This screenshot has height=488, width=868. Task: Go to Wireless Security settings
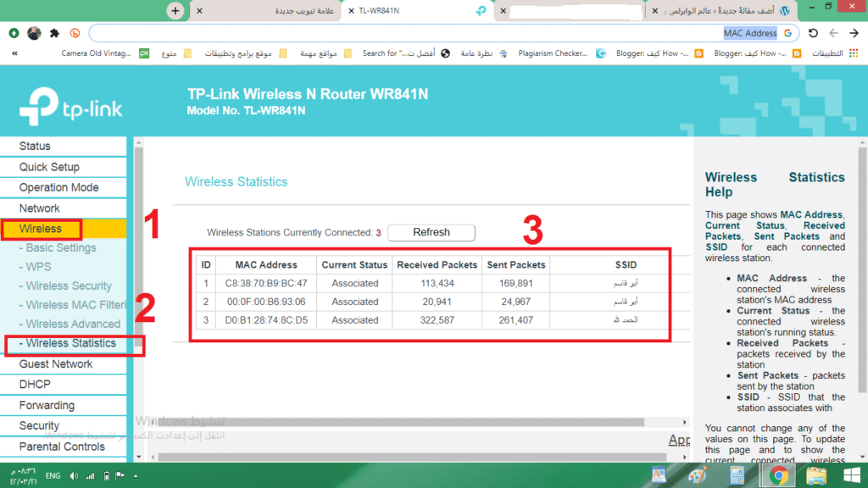pos(65,286)
